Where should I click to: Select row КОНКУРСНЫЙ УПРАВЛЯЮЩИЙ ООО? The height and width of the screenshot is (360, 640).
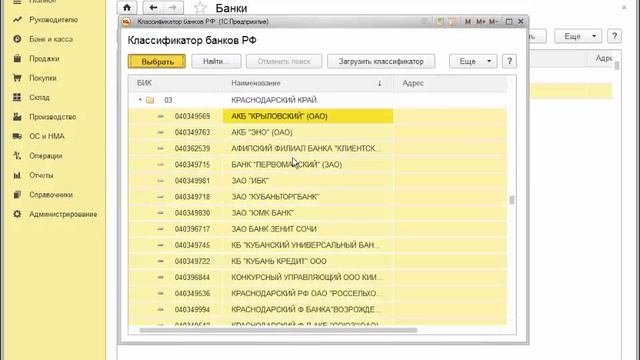[318, 277]
